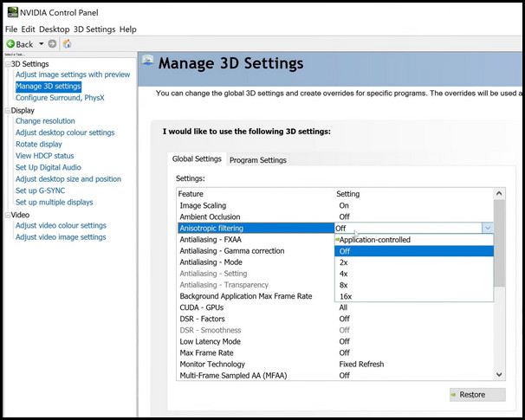Collapse the Video tree node

[x=8, y=215]
